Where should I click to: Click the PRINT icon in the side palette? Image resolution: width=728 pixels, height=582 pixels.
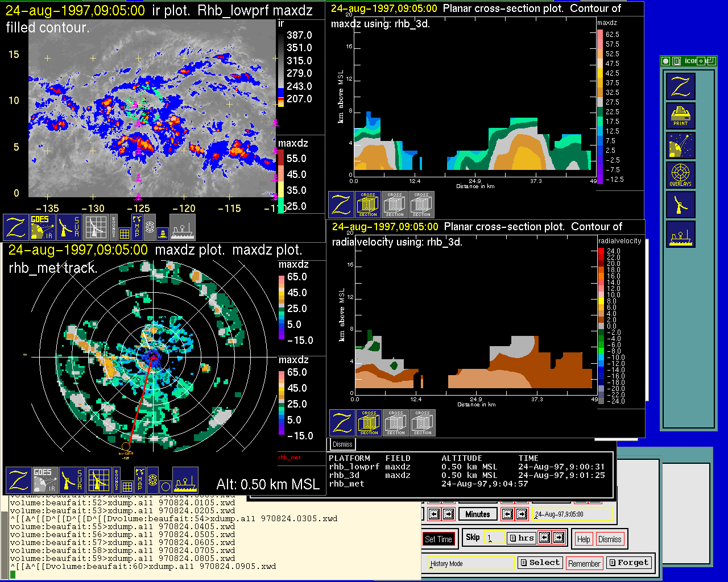click(x=680, y=116)
